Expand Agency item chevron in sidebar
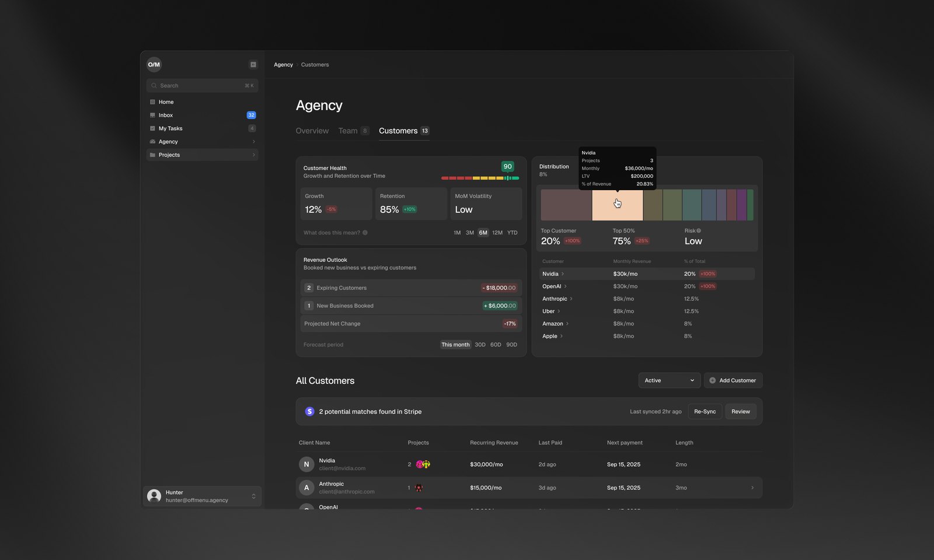The width and height of the screenshot is (934, 560). pos(253,142)
